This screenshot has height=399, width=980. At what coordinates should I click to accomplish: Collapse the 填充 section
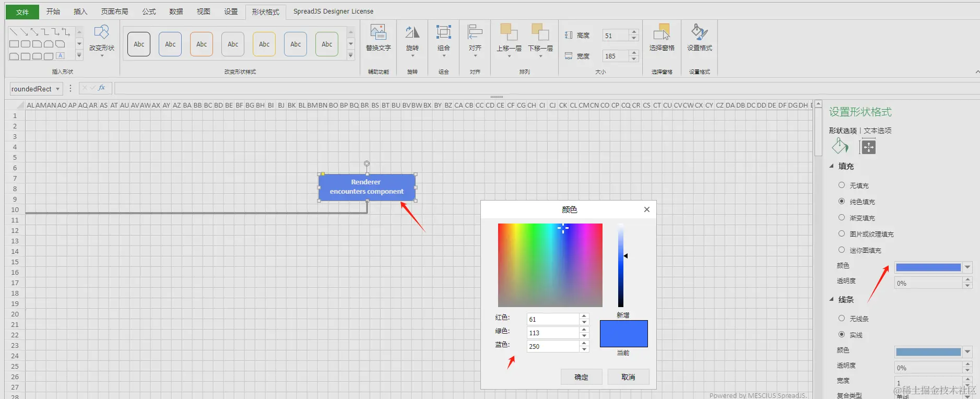coord(832,166)
